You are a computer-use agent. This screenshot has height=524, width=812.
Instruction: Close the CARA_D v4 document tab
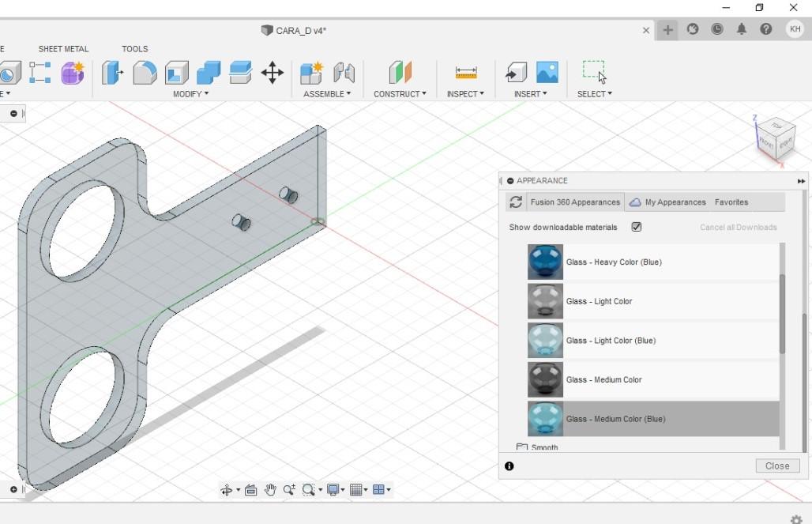click(646, 30)
